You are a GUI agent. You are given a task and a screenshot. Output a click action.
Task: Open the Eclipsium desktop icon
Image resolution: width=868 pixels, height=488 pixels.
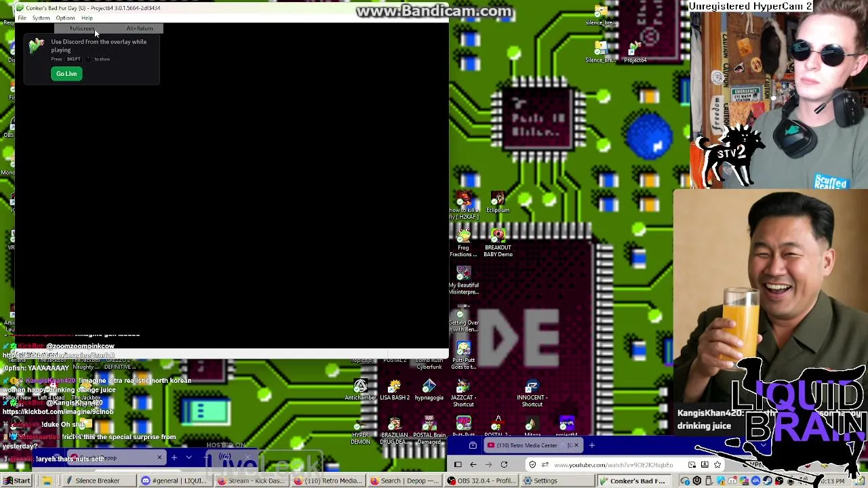click(x=498, y=202)
